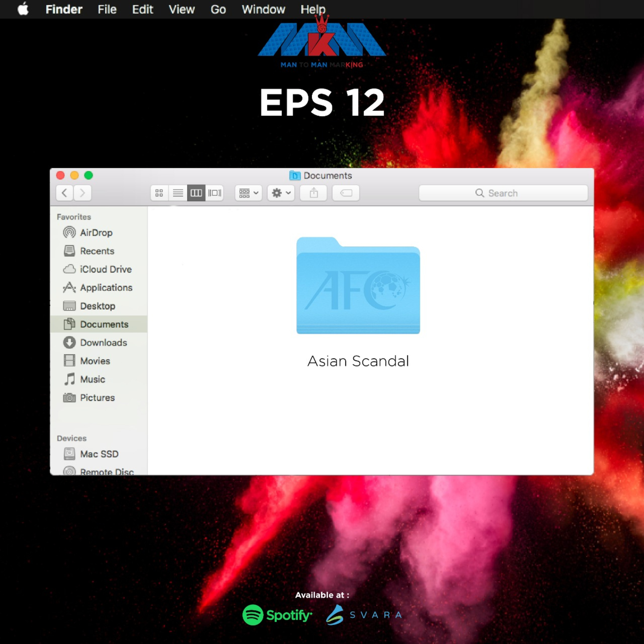Open the Help menu
The image size is (644, 644).
pyautogui.click(x=313, y=9)
